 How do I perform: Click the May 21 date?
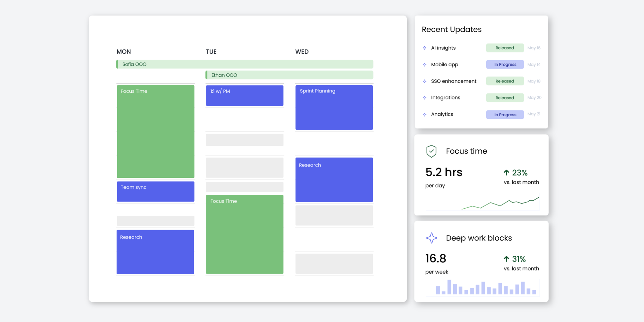point(534,114)
